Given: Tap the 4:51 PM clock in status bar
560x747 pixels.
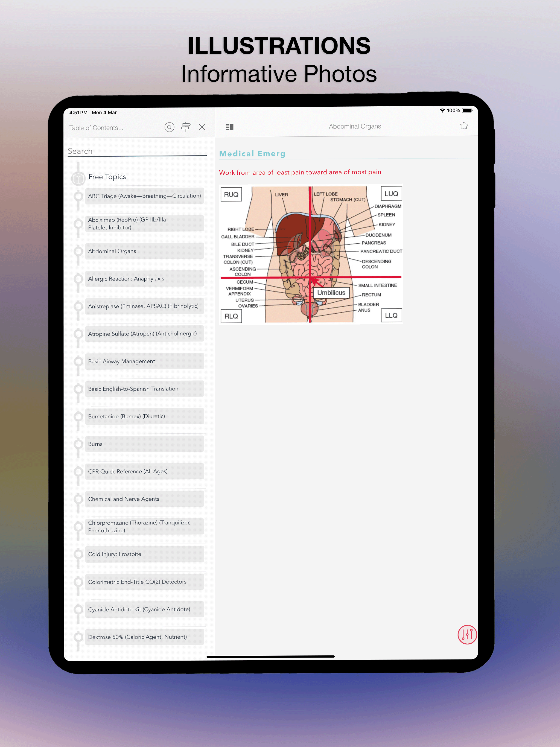Looking at the screenshot, I should pos(78,112).
